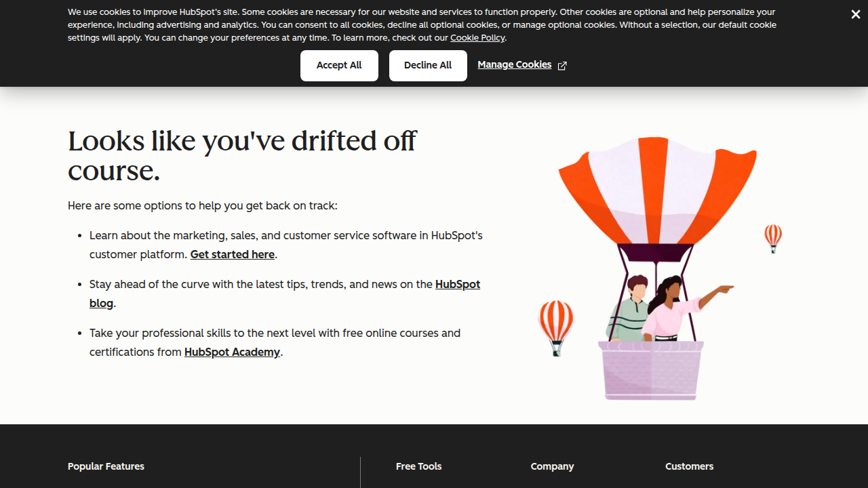Click the first bullet point about customer platform
Image resolution: width=868 pixels, height=488 pixels.
click(285, 245)
